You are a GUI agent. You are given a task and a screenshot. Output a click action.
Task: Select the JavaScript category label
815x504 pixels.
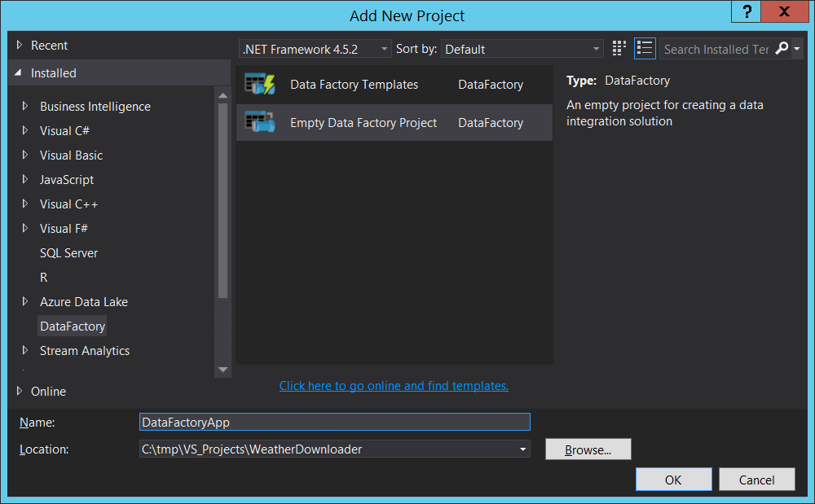pyautogui.click(x=67, y=180)
